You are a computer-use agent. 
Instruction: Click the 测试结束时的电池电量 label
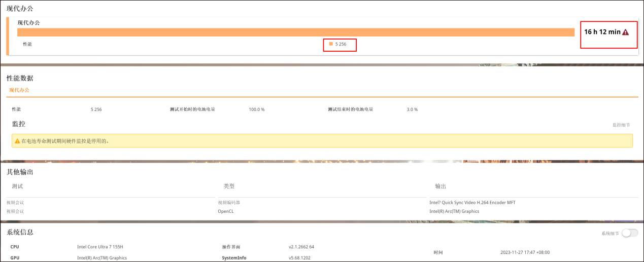(351, 109)
